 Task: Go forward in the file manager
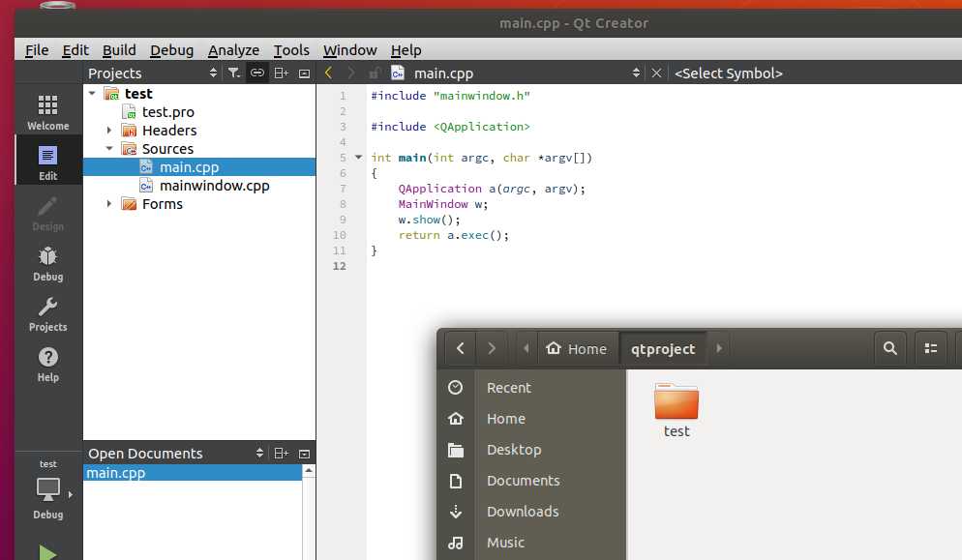pos(492,348)
